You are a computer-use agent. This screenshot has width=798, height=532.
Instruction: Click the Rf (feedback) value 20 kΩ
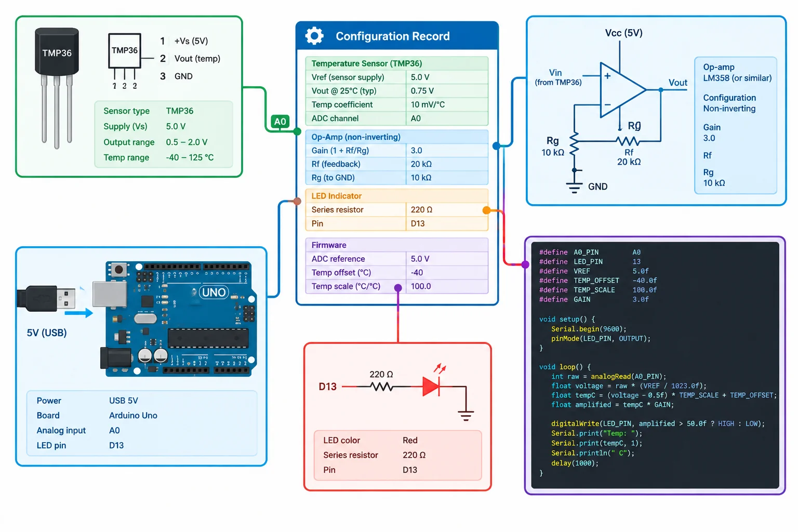[x=421, y=164]
